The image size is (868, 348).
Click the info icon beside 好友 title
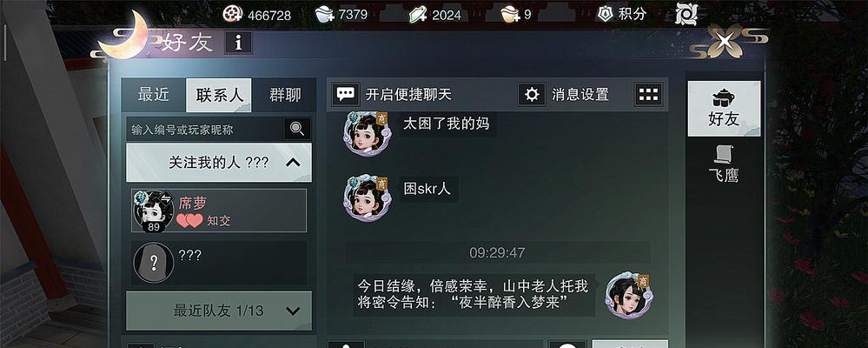tap(239, 43)
